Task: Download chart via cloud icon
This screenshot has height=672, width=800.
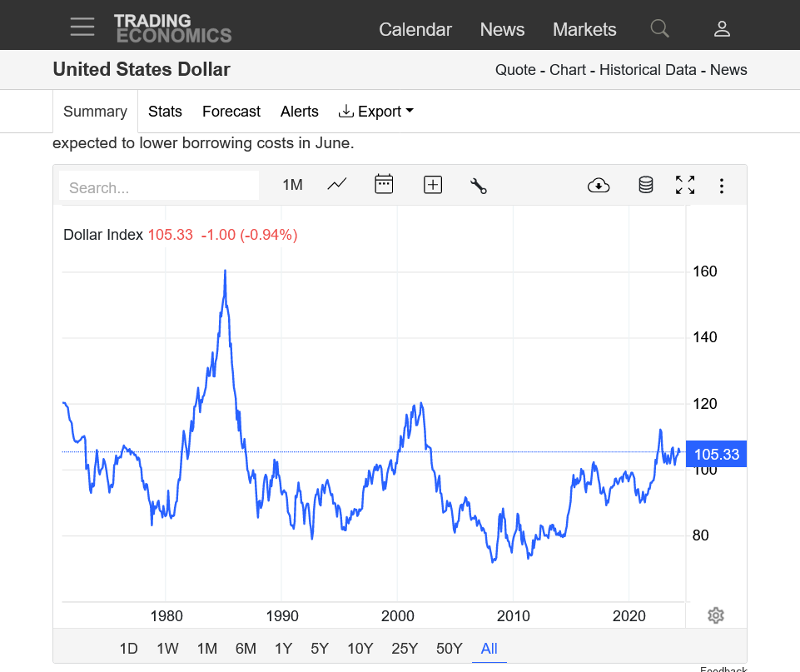Action: pos(599,186)
